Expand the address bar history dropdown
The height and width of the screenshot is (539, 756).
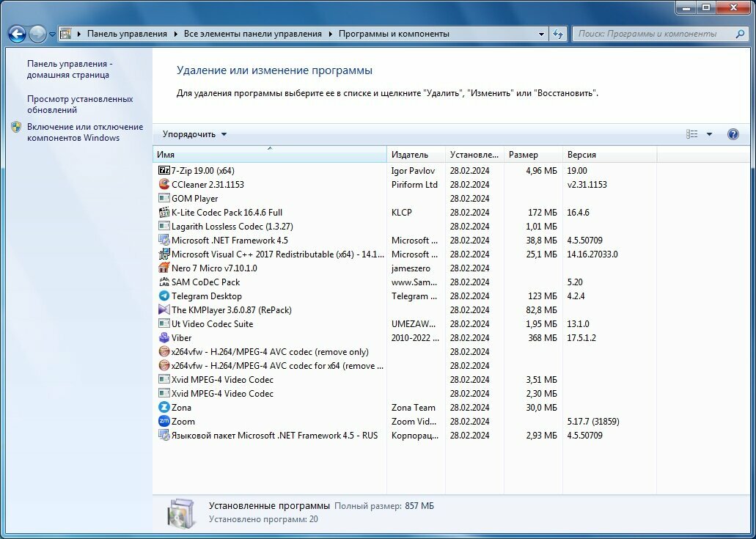click(x=541, y=34)
